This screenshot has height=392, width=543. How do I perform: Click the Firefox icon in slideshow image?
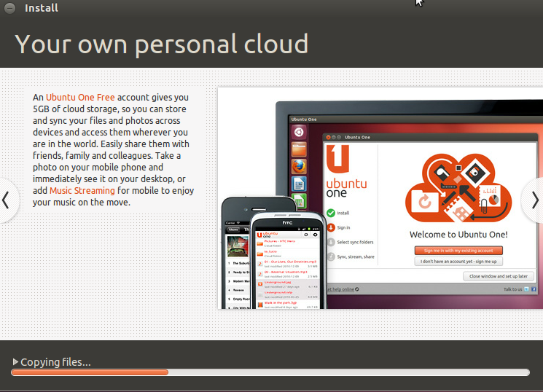click(x=299, y=167)
